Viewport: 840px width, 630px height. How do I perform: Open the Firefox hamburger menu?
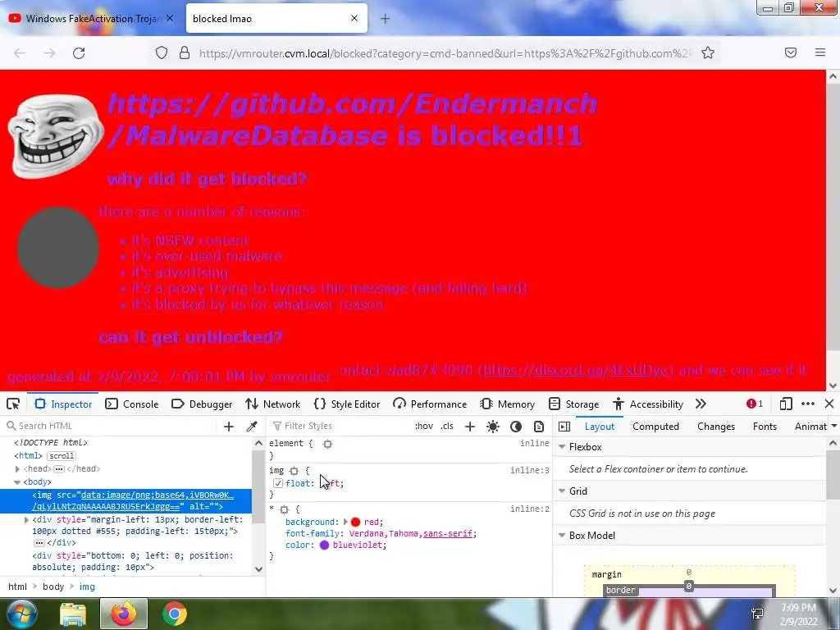tap(820, 52)
